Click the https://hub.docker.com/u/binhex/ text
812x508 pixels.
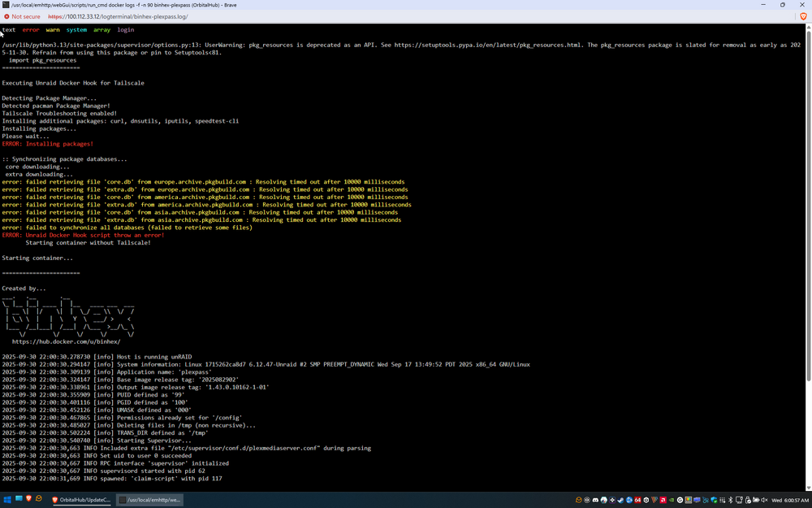pyautogui.click(x=67, y=341)
